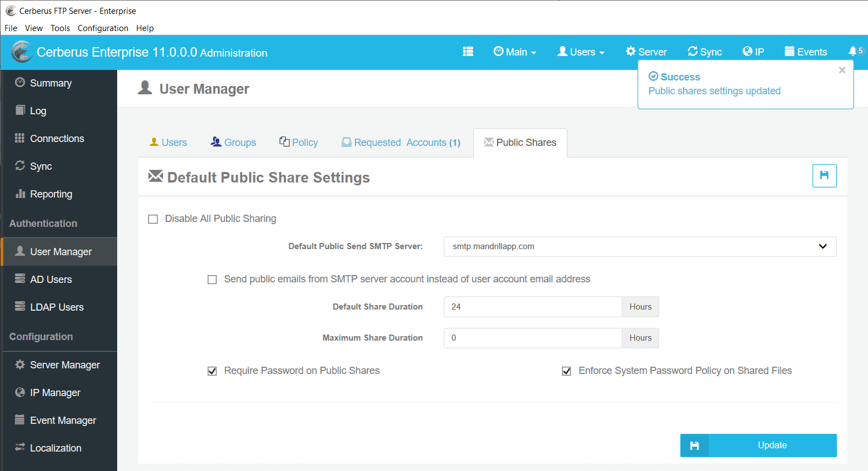Open the Default Public Send SMTP Server dropdown
The width and height of the screenshot is (868, 471).
tap(640, 246)
